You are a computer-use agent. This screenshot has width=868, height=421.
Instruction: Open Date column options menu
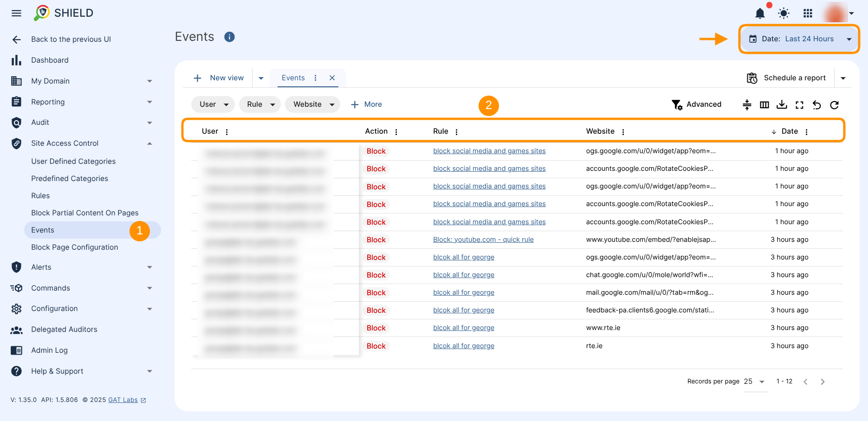pyautogui.click(x=807, y=132)
